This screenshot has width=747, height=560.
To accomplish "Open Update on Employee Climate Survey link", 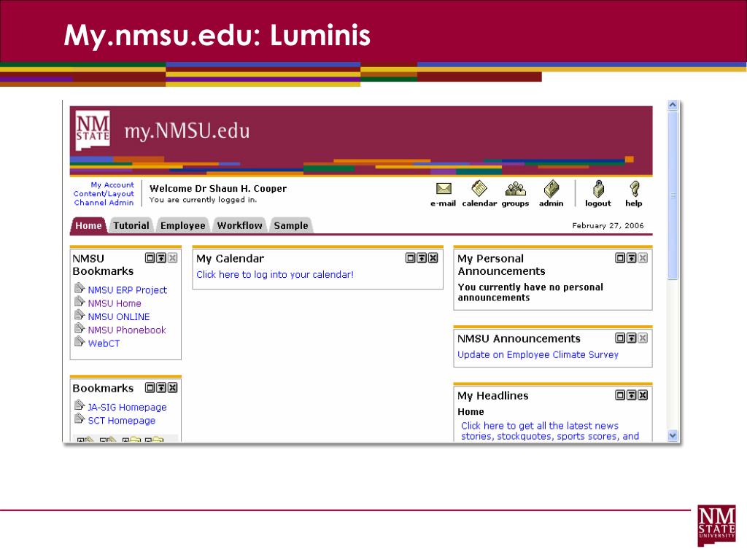I will pos(538,355).
